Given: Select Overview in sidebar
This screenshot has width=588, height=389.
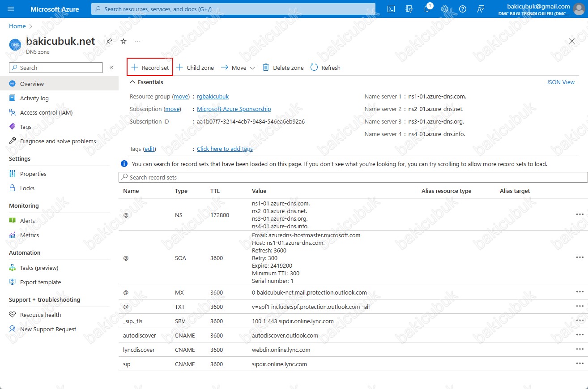Looking at the screenshot, I should [59, 84].
